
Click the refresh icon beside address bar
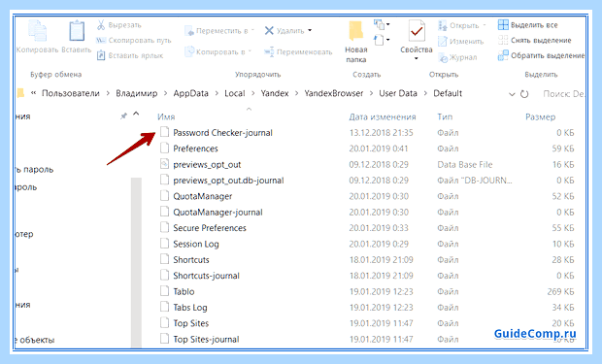click(524, 94)
